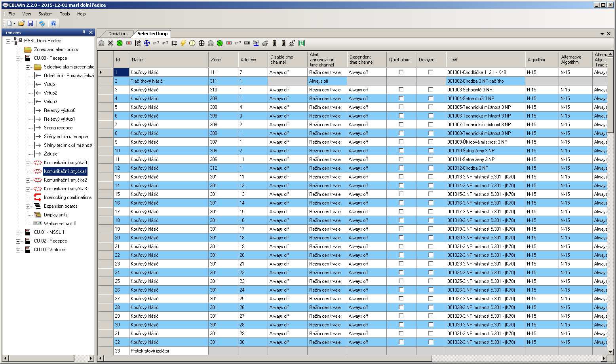Select Expansion boards tree item
This screenshot has width=616, height=364.
61,206
